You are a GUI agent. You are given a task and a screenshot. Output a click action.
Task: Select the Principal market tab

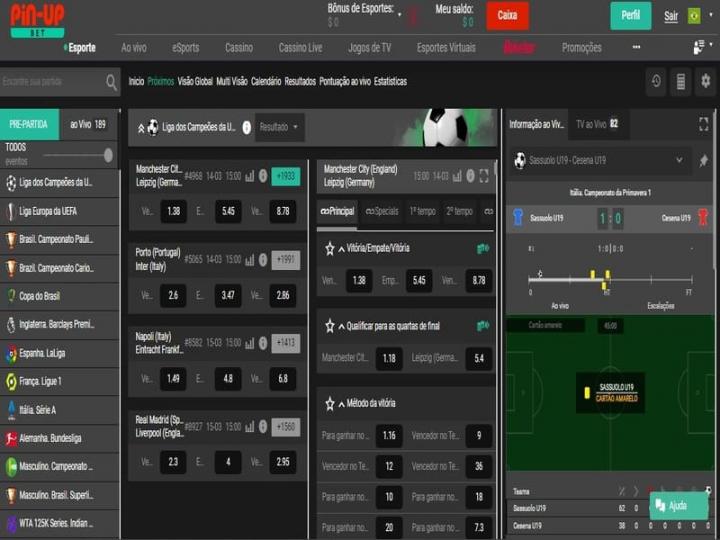(337, 212)
